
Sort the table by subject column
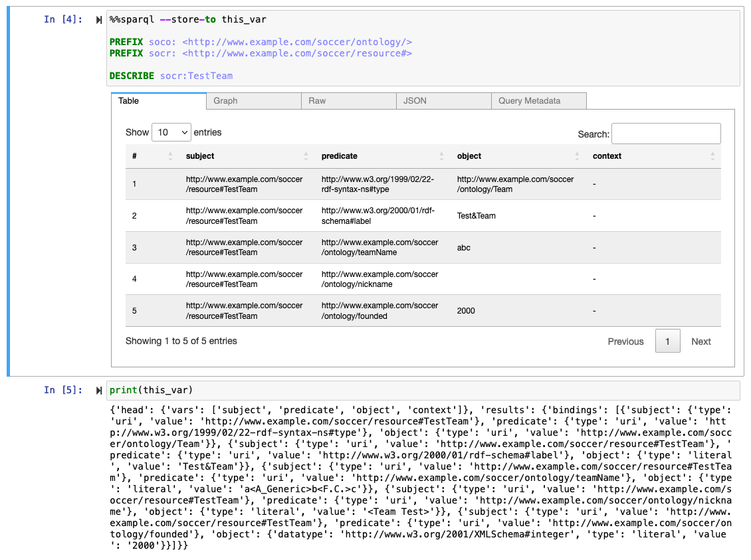pyautogui.click(x=203, y=156)
